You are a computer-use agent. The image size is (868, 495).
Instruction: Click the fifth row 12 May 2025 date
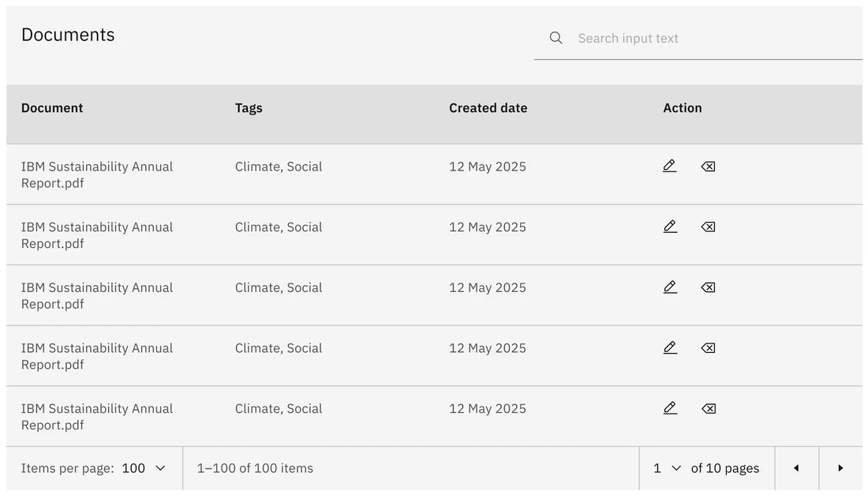tap(487, 409)
